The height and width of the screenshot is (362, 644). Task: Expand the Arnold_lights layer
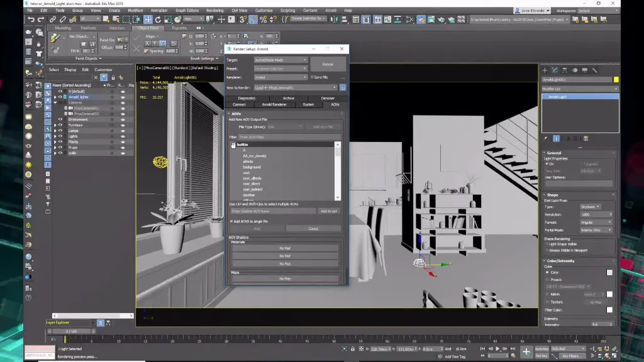(55, 97)
